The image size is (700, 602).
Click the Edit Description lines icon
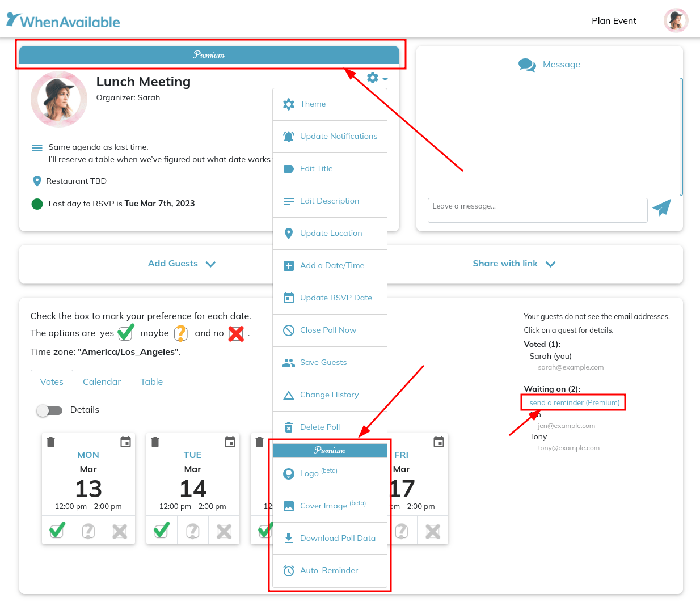coord(289,201)
